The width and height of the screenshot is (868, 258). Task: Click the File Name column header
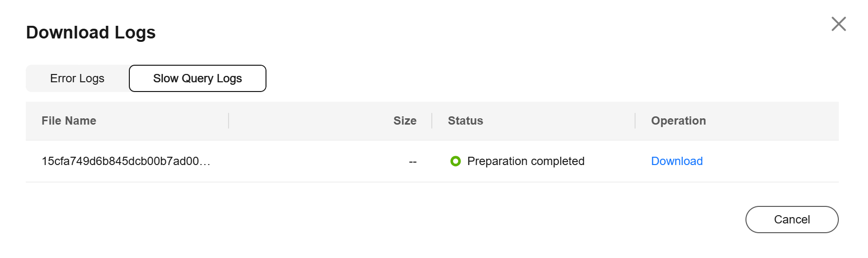(x=69, y=121)
